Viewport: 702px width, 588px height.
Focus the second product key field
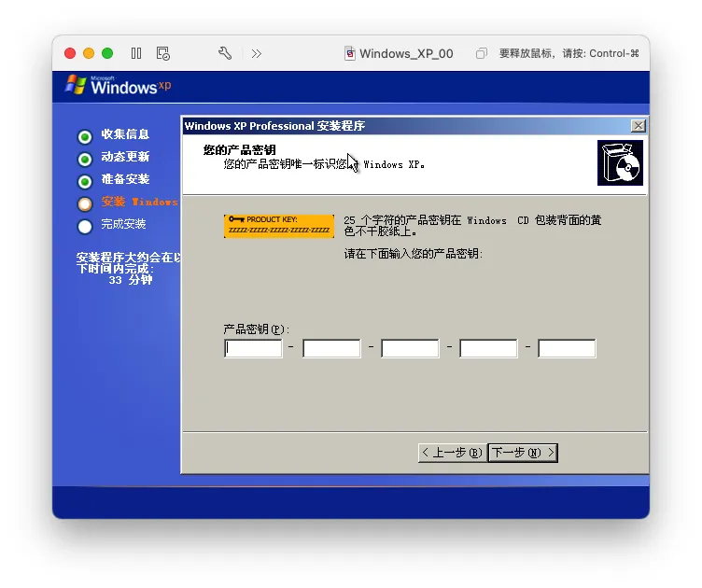(x=331, y=348)
